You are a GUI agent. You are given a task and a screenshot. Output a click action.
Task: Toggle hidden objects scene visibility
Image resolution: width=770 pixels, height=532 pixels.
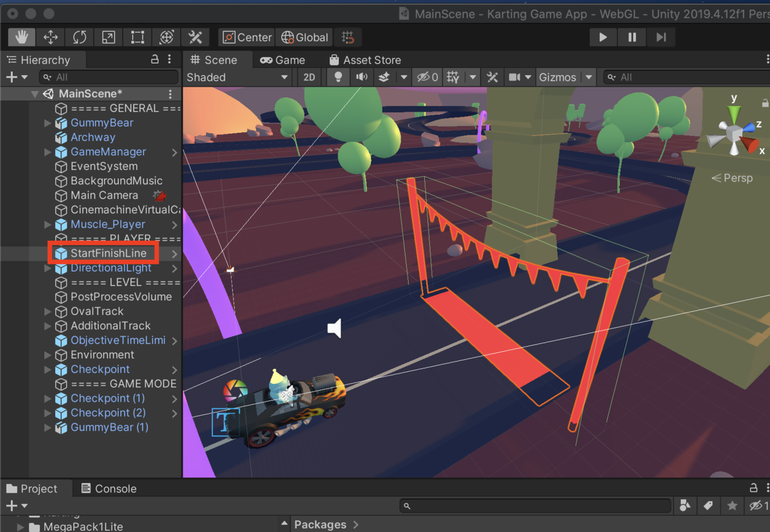[x=427, y=77]
